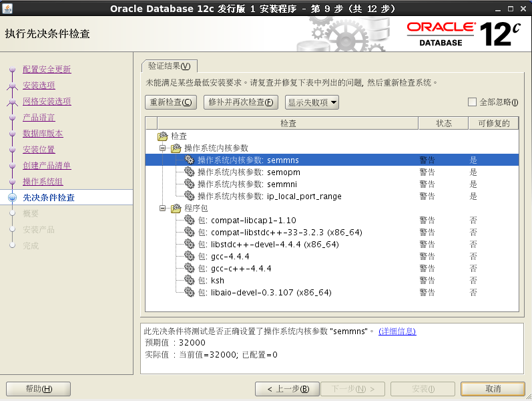Click the 取消 button

(x=493, y=389)
